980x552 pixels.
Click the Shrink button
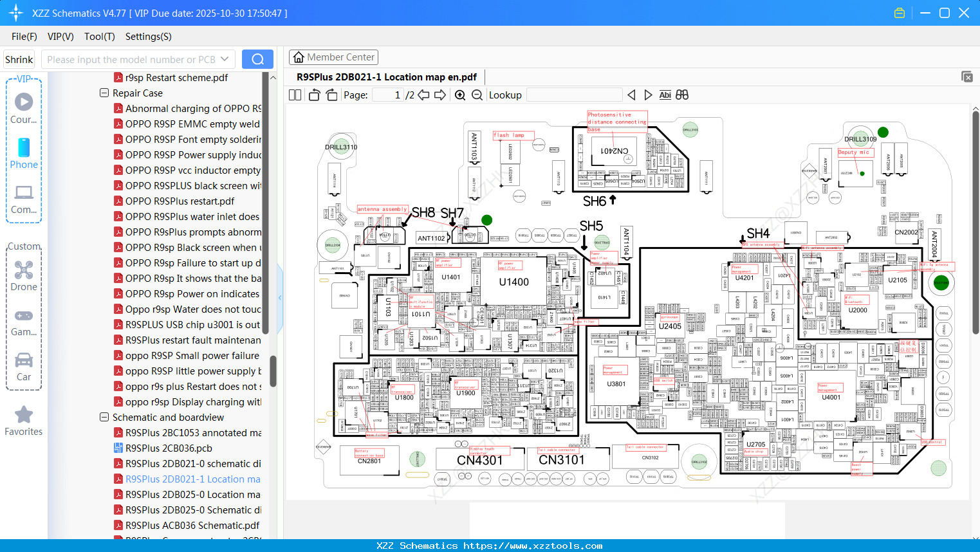click(18, 59)
